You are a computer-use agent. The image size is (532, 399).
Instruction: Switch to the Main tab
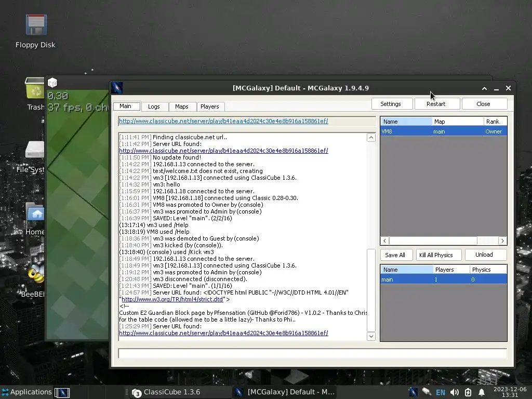click(126, 106)
